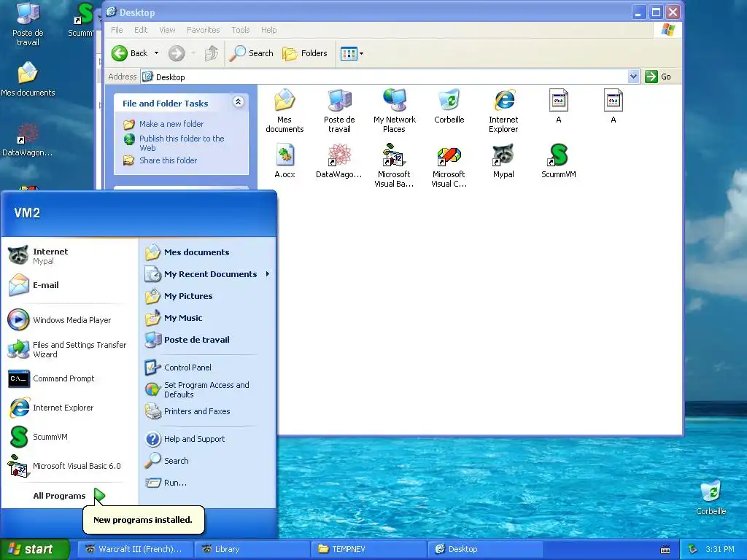Open Mes documents icon in Desktop window

tap(285, 111)
